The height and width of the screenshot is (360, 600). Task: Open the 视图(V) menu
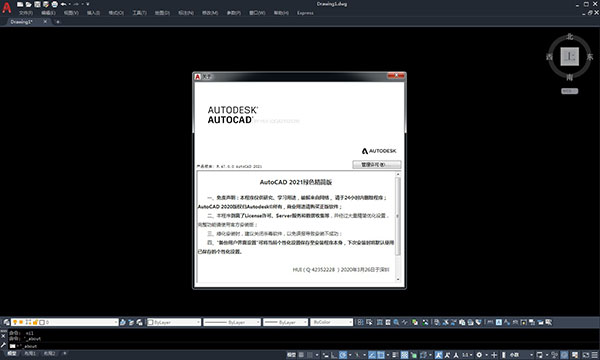[71, 13]
